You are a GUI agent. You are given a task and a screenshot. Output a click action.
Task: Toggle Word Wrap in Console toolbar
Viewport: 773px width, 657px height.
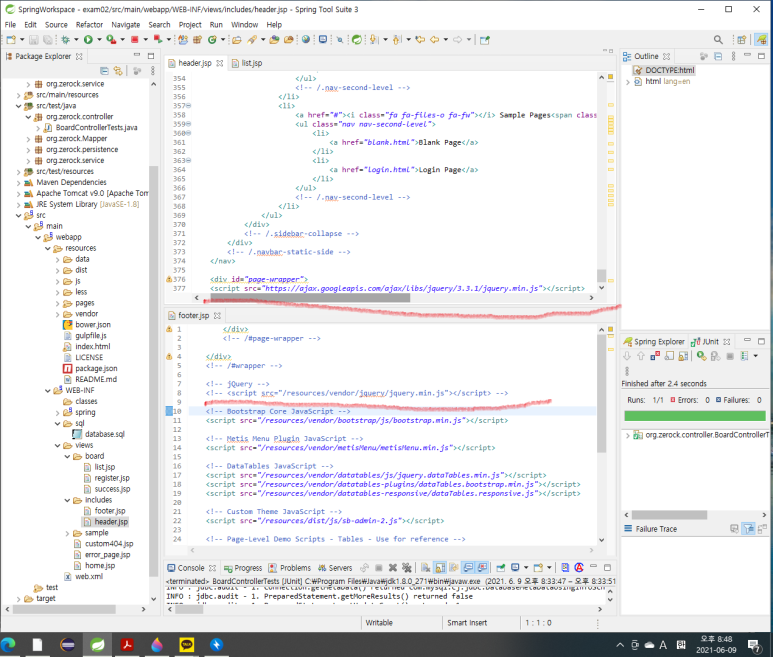(454, 567)
